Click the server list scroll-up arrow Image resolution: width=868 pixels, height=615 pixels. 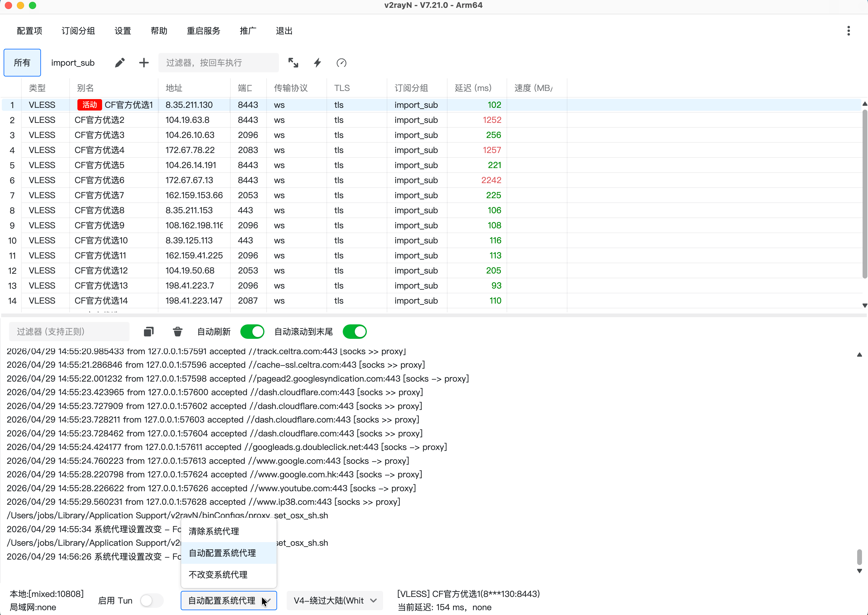coord(865,103)
